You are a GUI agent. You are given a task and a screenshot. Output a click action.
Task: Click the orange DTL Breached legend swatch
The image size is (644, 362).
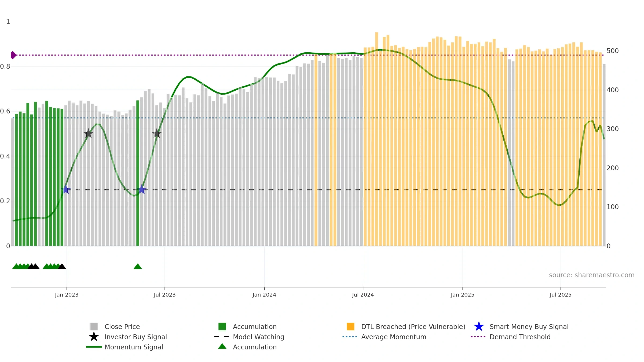tap(350, 326)
